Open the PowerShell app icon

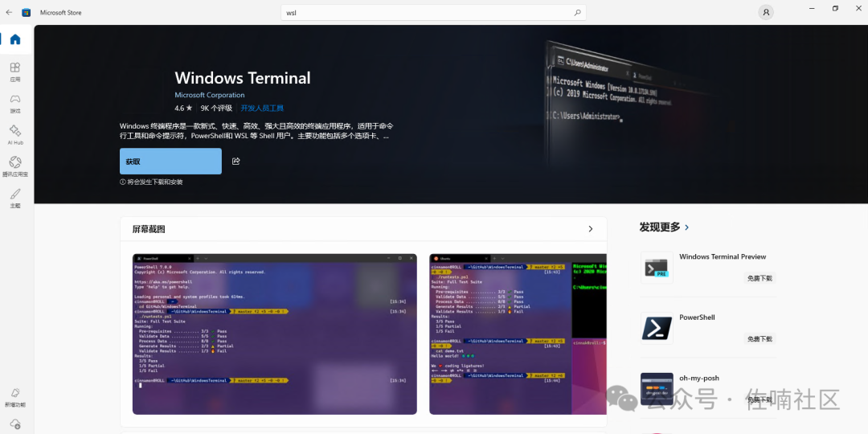click(x=657, y=328)
